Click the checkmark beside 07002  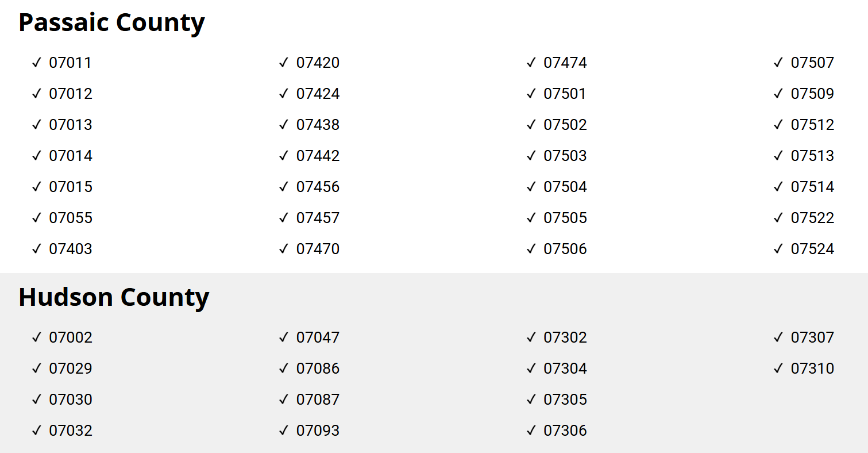[37, 337]
